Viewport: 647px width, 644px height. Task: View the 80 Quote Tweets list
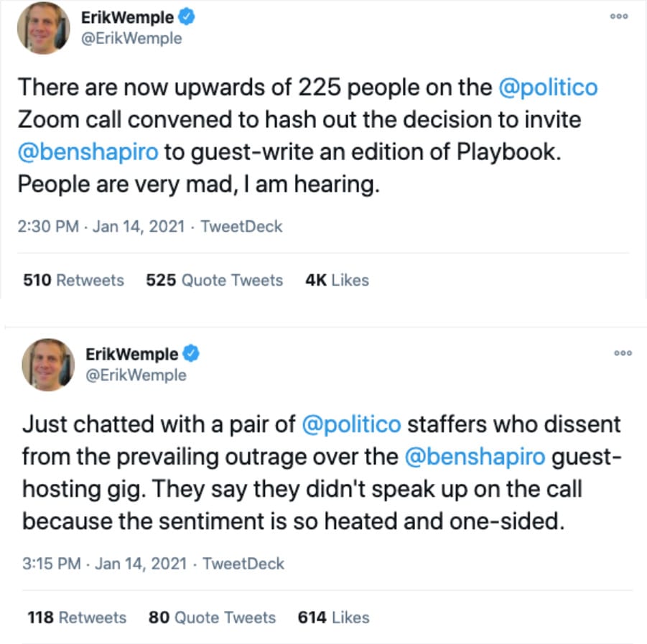[x=212, y=617]
